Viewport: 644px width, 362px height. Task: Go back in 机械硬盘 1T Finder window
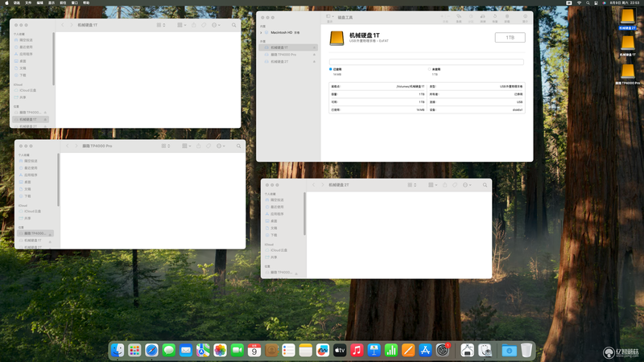pyautogui.click(x=63, y=25)
